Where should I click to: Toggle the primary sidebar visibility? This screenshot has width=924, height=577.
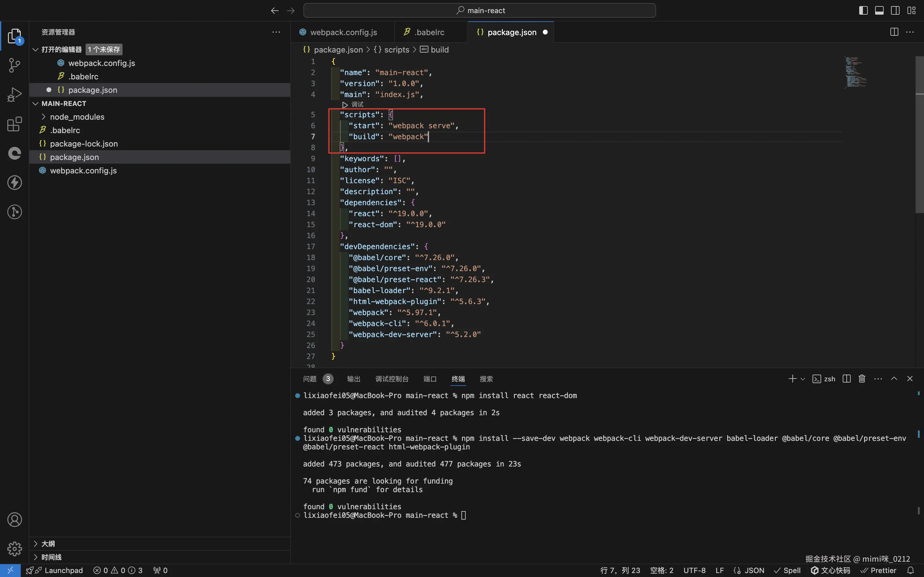863,10
